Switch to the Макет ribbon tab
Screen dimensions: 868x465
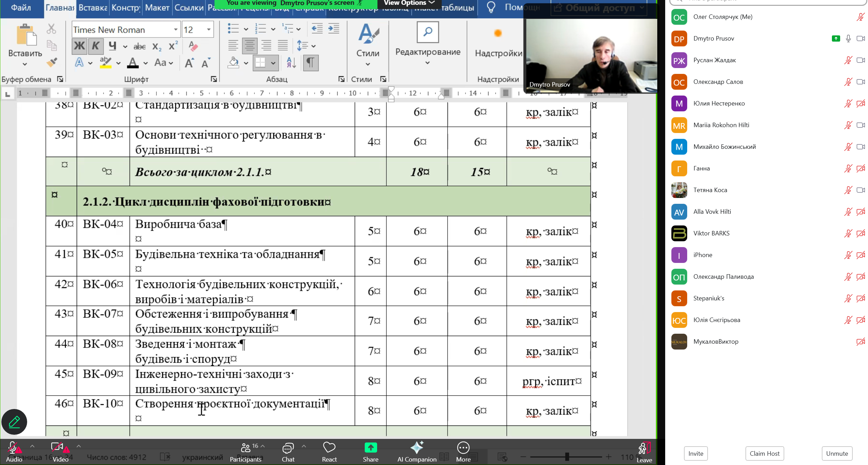(x=157, y=8)
